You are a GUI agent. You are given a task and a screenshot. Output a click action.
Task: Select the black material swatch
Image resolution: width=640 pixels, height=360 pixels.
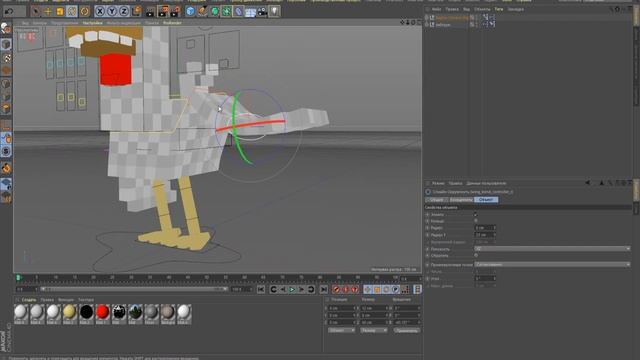coord(86,313)
